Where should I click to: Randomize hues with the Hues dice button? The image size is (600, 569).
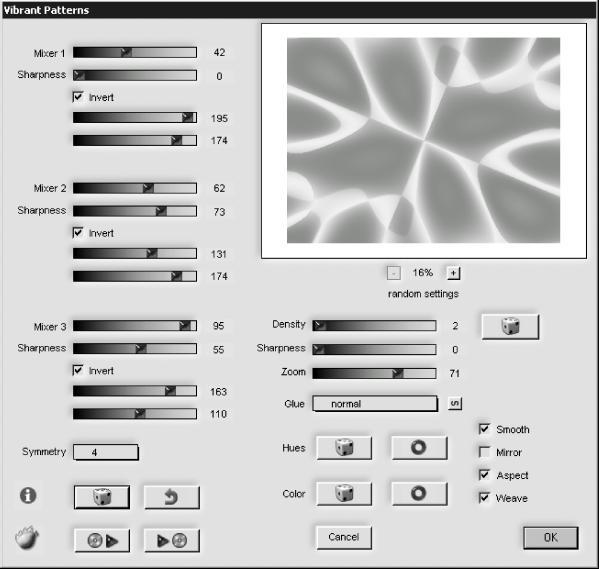pos(344,447)
